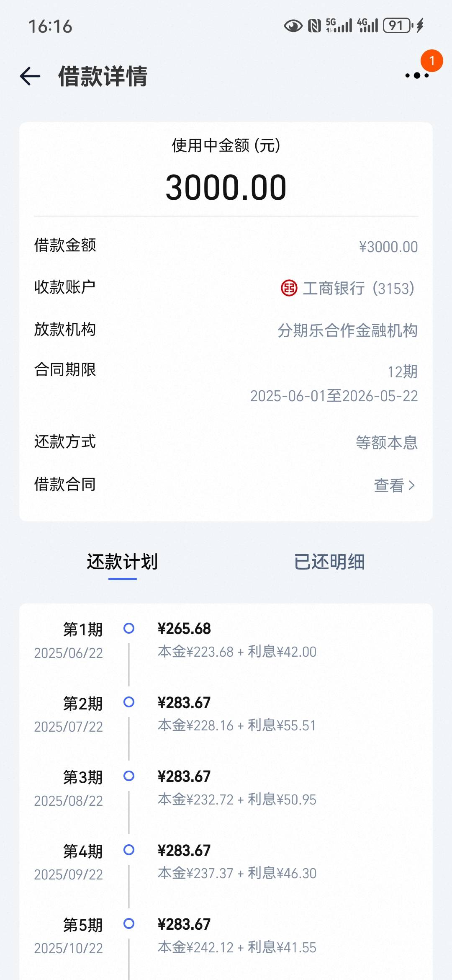
Task: Tap the NFC status bar icon
Action: [314, 26]
